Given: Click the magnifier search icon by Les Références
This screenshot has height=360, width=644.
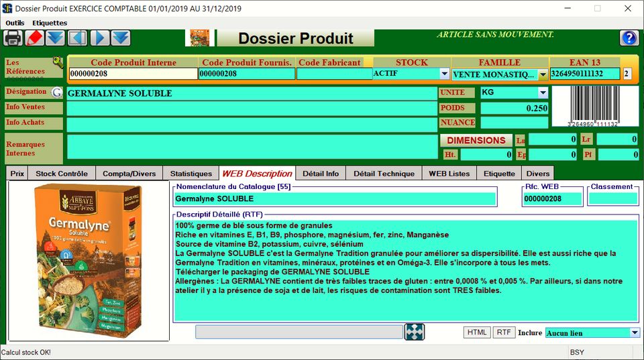Looking at the screenshot, I should coord(58,62).
